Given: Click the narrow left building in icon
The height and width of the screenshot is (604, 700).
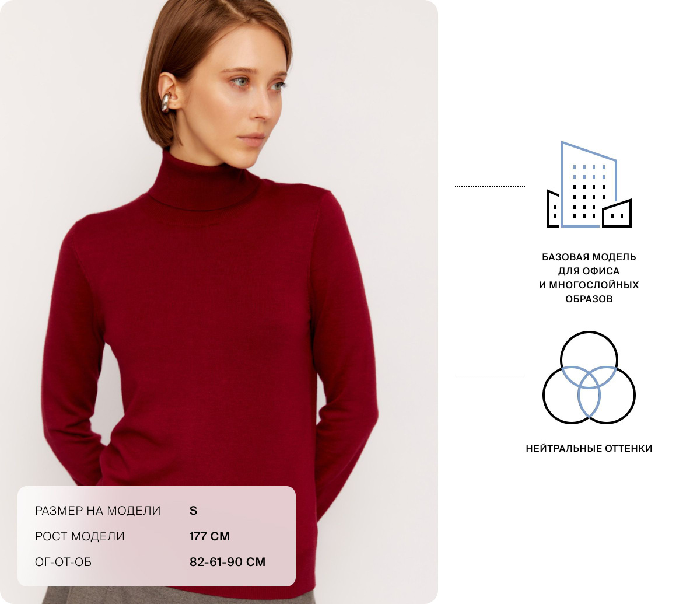Looking at the screenshot, I should 553,208.
